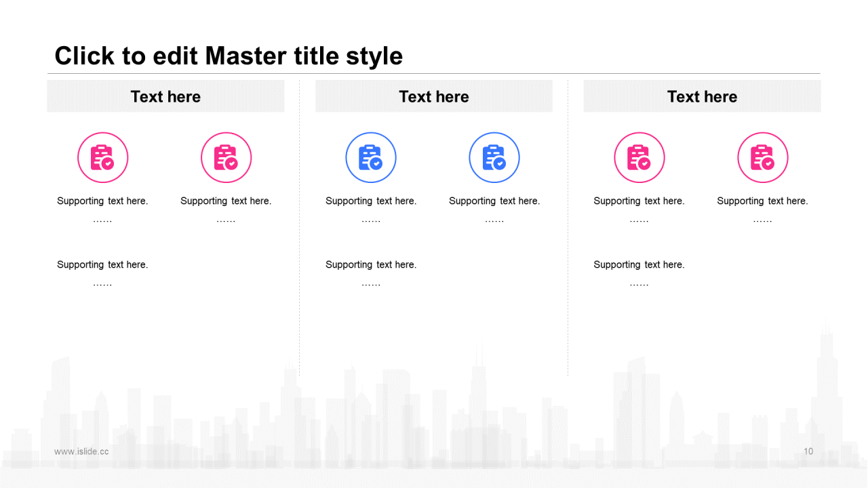This screenshot has height=488, width=868.
Task: Select 'Supporting text here.' under the left blue icon
Action: 371,201
